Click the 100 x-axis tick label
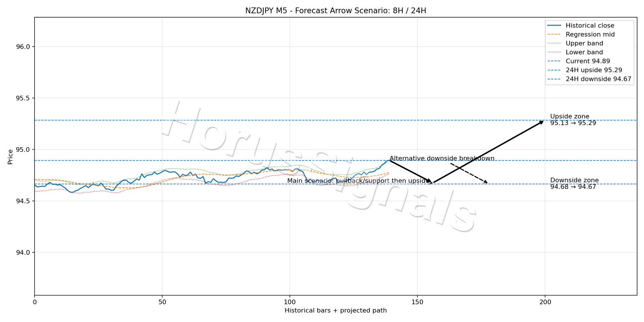Viewport: 644px width, 322px height. (x=290, y=301)
